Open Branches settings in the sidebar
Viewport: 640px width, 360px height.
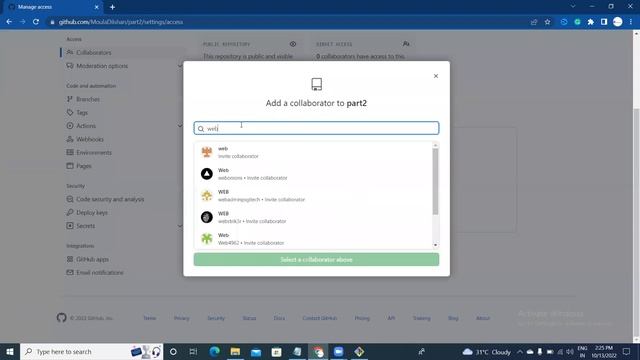88,99
